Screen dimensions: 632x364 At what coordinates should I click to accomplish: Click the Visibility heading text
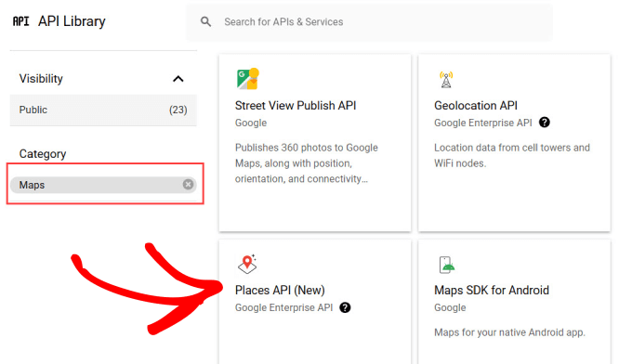(x=41, y=79)
